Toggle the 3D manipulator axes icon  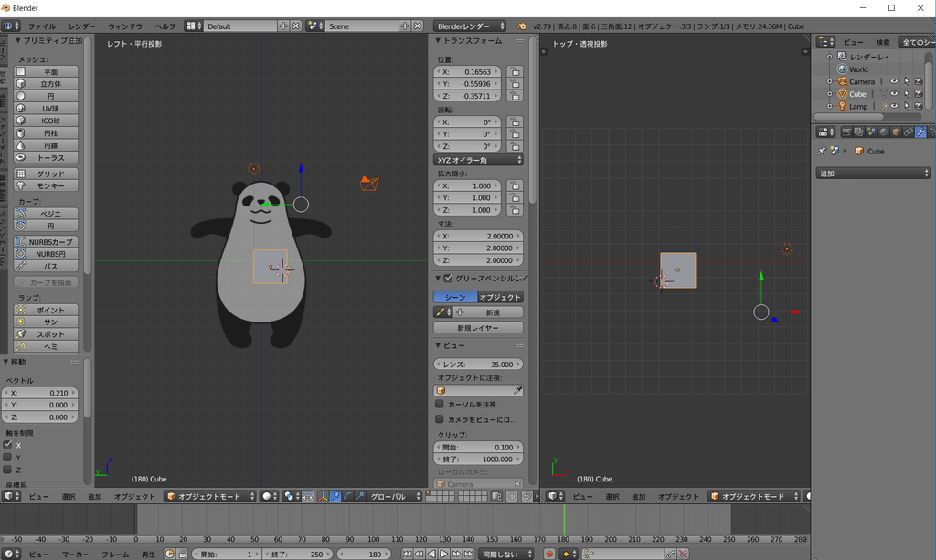tap(323, 496)
